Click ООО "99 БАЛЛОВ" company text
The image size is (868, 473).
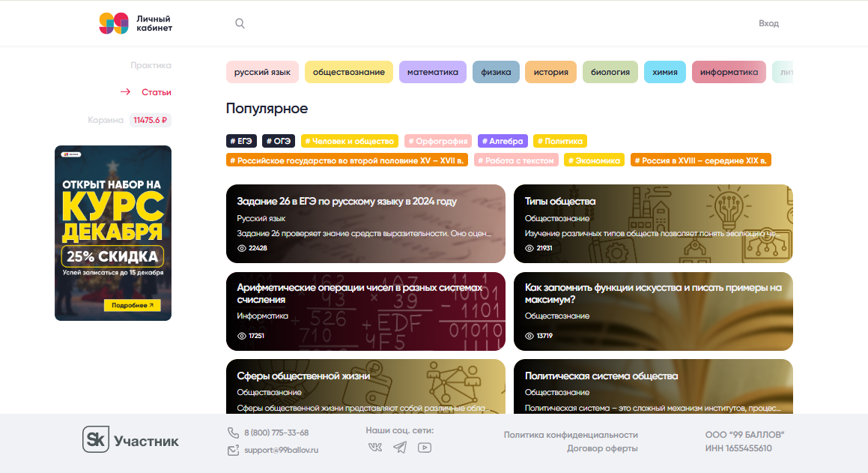[744, 435]
